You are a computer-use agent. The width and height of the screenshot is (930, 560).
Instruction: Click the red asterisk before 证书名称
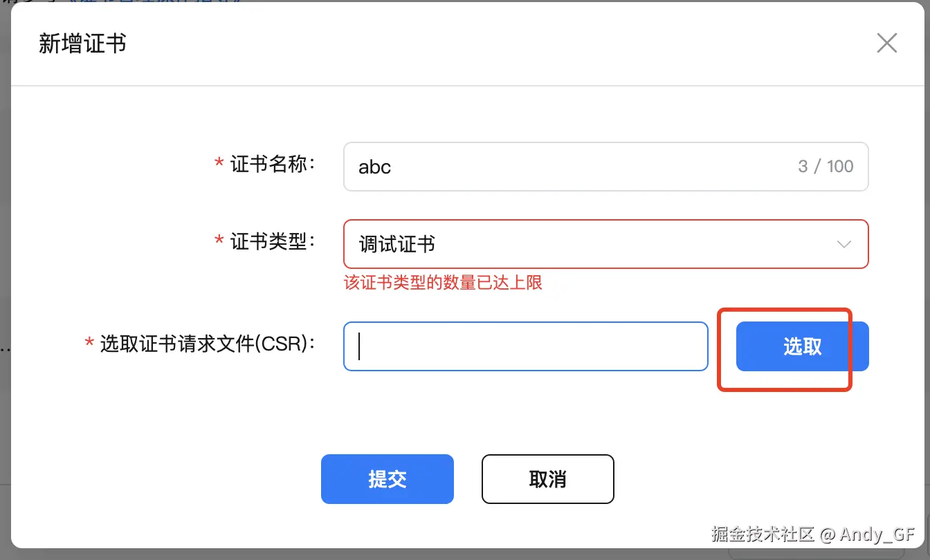219,165
